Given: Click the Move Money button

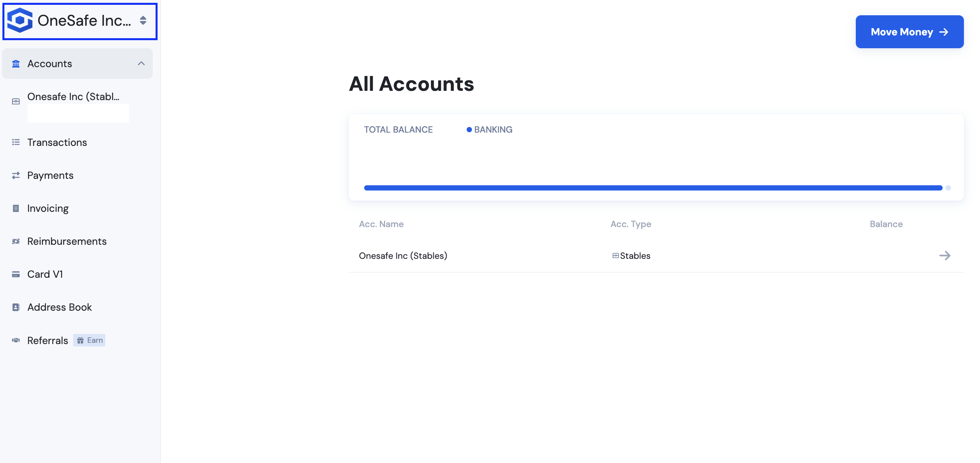Looking at the screenshot, I should (910, 32).
